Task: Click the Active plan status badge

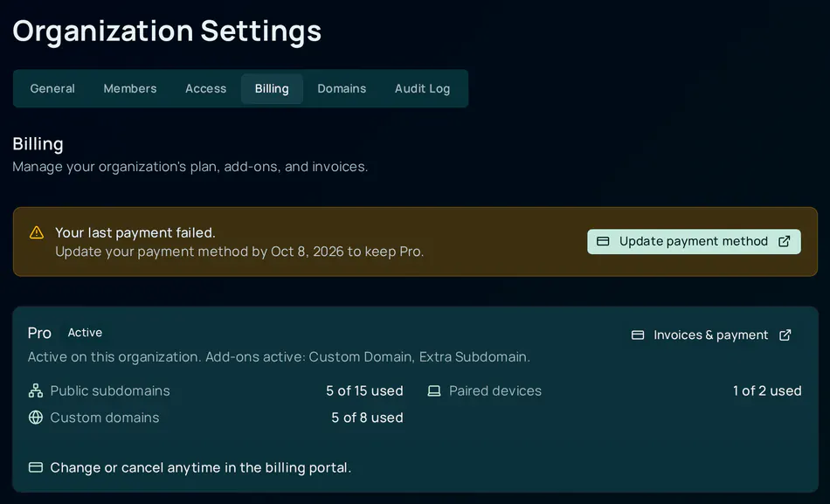Action: (86, 333)
